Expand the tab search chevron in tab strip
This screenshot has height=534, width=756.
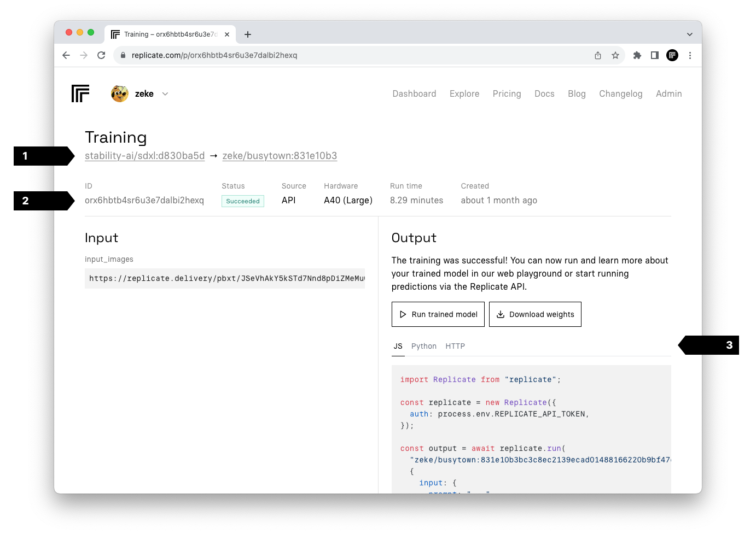click(x=690, y=34)
